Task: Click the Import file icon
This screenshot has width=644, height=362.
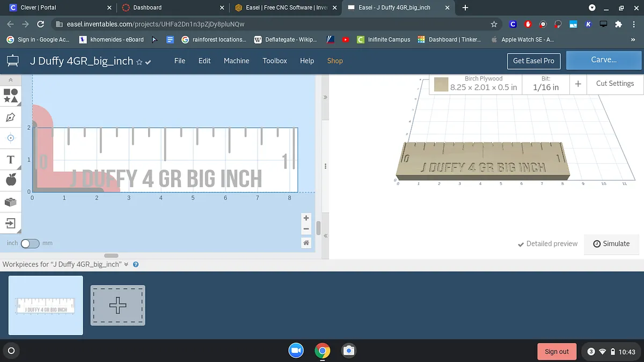Action: [x=11, y=223]
